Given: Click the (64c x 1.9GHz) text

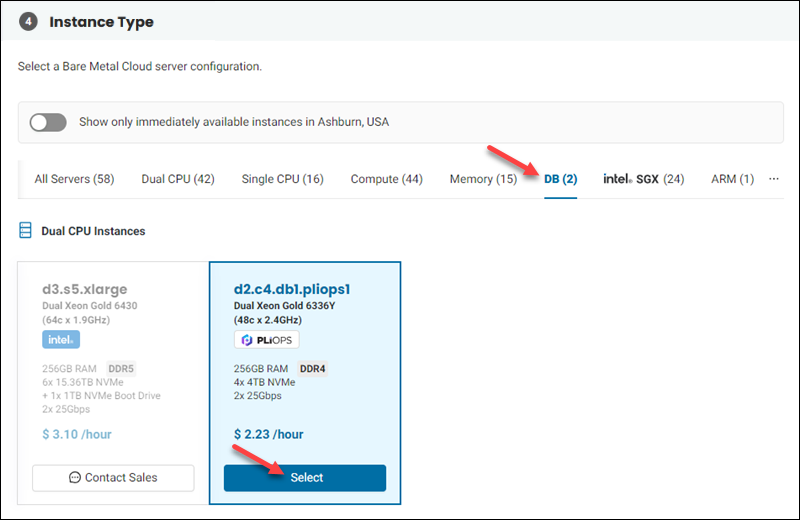Looking at the screenshot, I should point(76,320).
